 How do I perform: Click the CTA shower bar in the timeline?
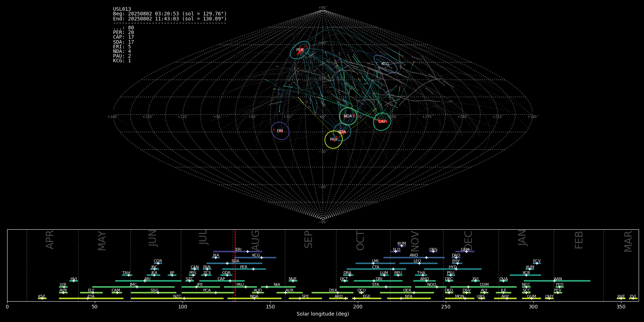point(376,269)
